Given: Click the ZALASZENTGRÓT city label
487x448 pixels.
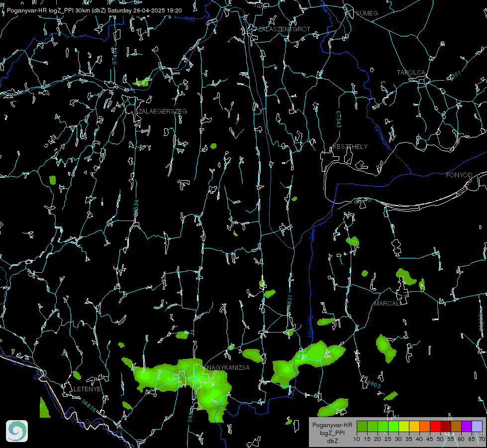Looking at the screenshot, I should point(284,29).
